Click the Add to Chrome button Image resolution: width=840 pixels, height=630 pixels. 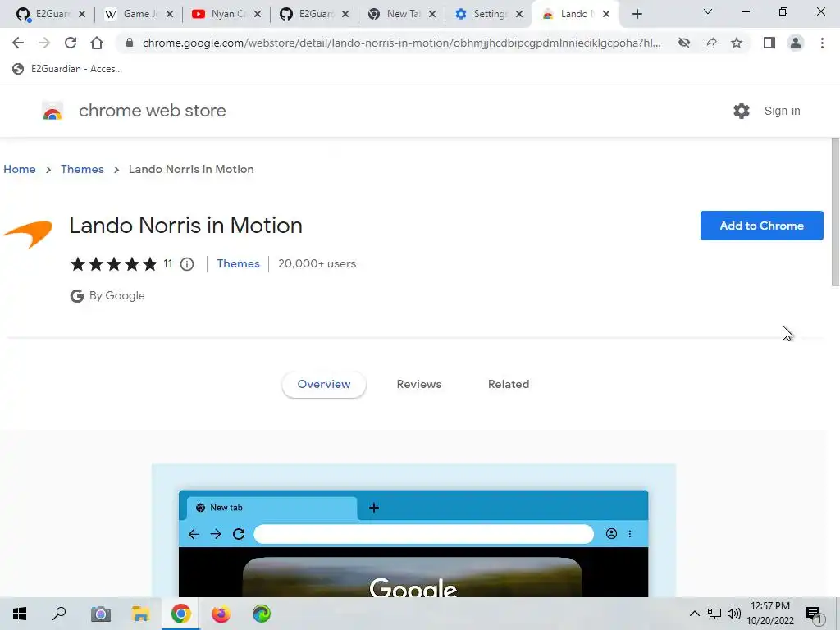tap(761, 226)
